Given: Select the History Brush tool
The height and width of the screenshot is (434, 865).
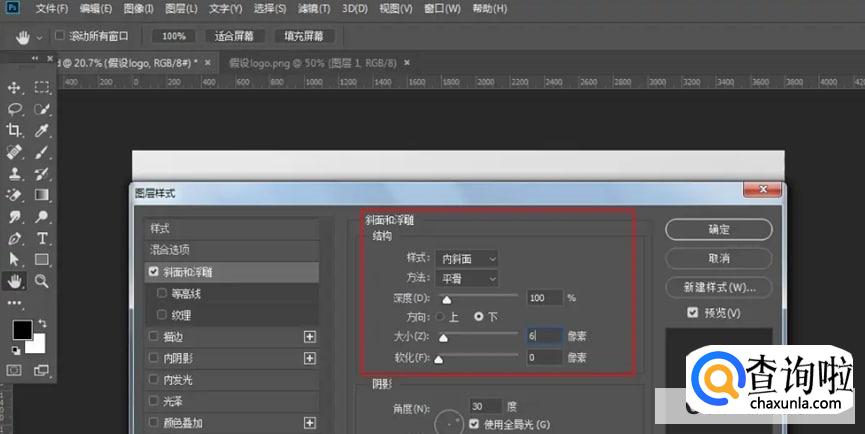Looking at the screenshot, I should [x=42, y=174].
